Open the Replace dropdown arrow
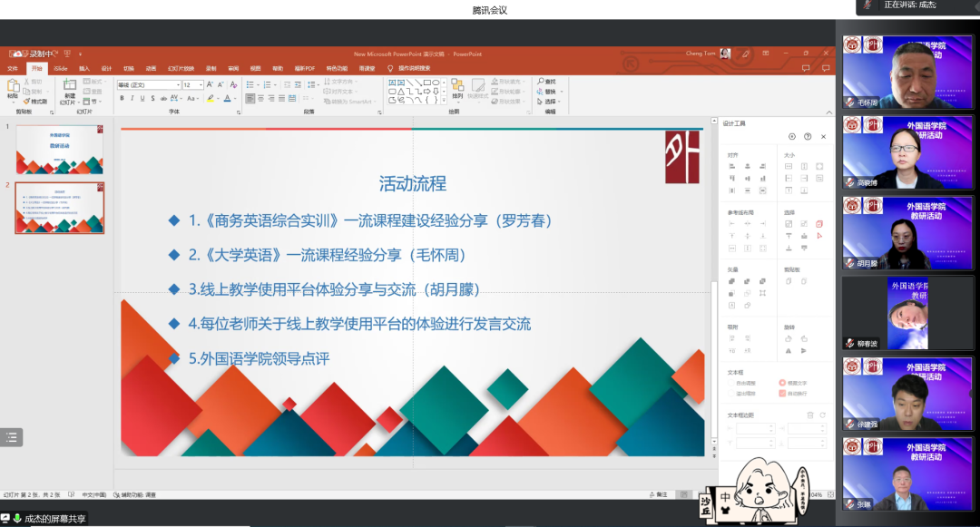The width and height of the screenshot is (980, 527). pyautogui.click(x=560, y=92)
